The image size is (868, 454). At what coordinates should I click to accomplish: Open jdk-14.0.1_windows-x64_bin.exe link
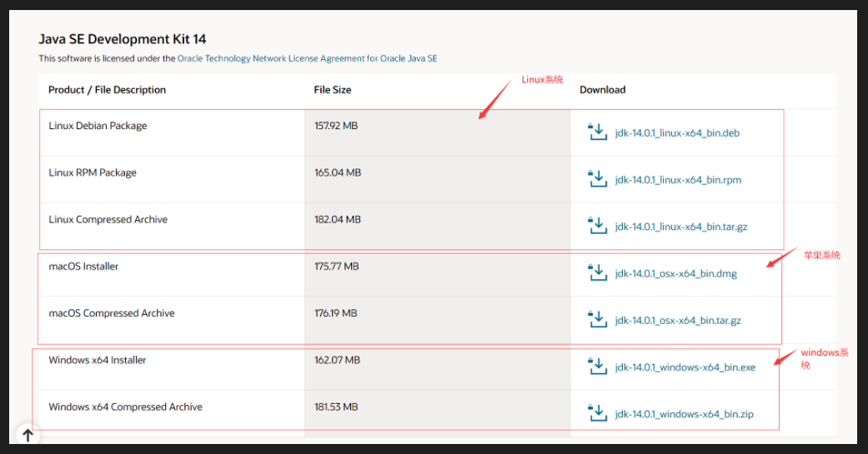685,367
